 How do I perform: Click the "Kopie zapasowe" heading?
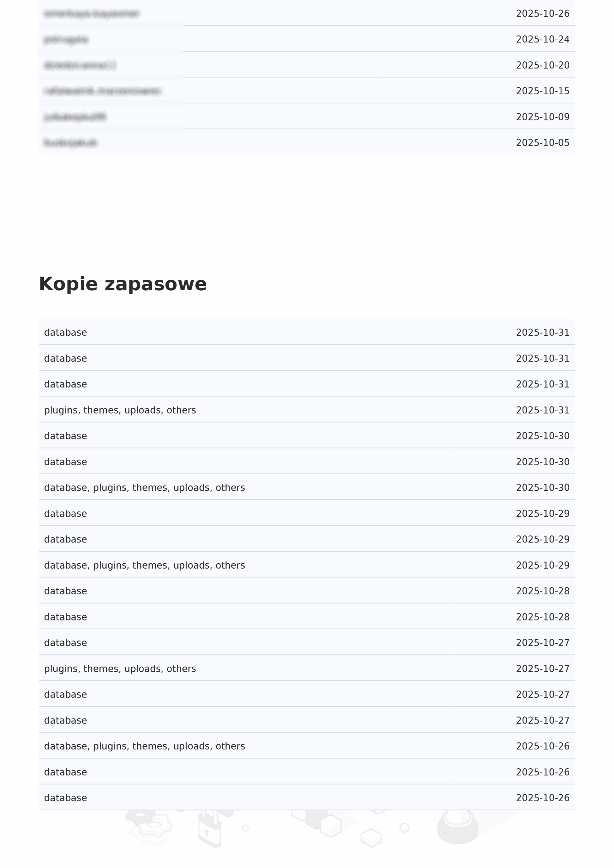[122, 284]
